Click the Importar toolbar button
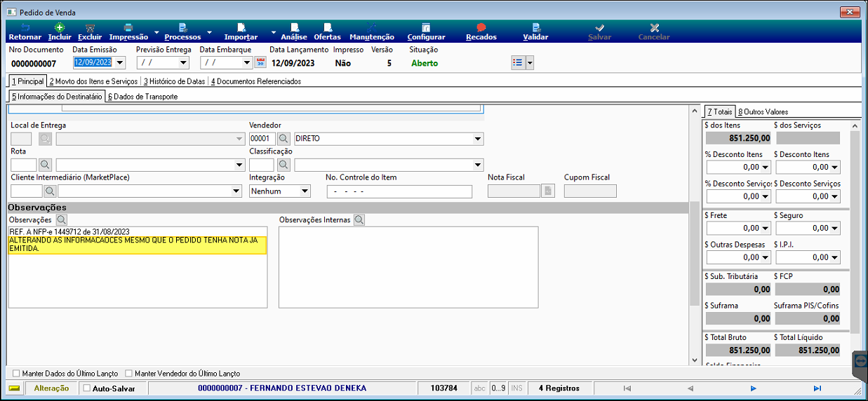The height and width of the screenshot is (401, 868). pos(241,32)
